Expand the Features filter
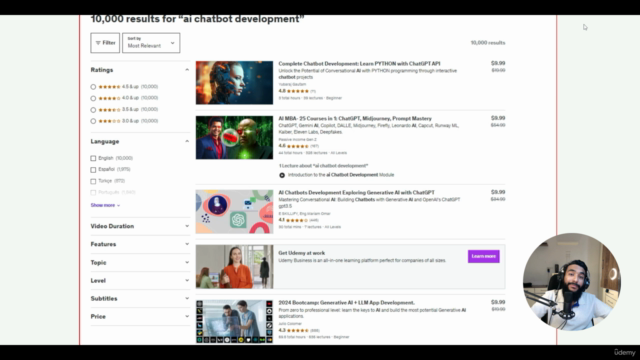The image size is (640, 360). coord(140,244)
